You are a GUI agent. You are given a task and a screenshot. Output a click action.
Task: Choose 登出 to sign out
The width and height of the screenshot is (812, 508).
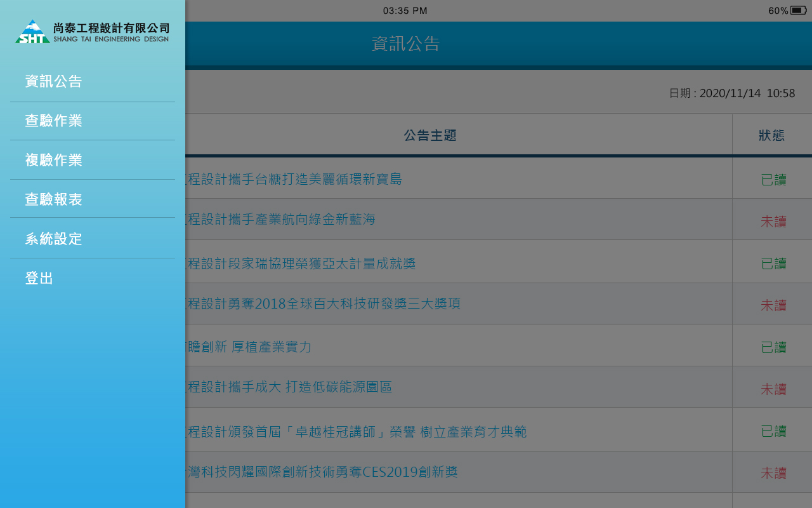[x=39, y=278]
